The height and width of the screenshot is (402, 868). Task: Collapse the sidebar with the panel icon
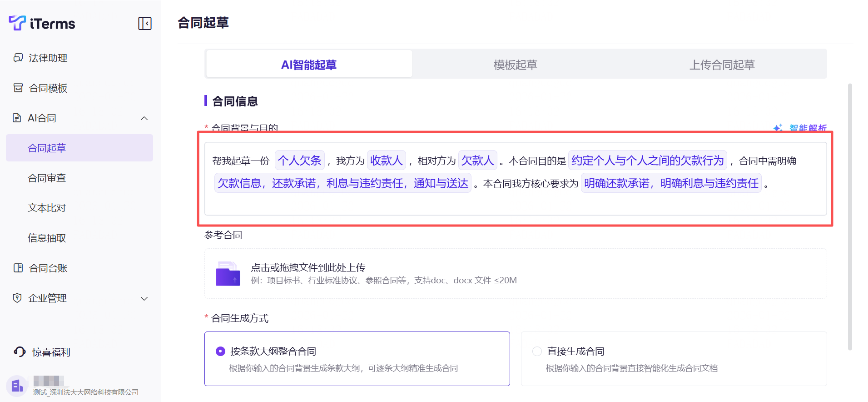pos(145,23)
